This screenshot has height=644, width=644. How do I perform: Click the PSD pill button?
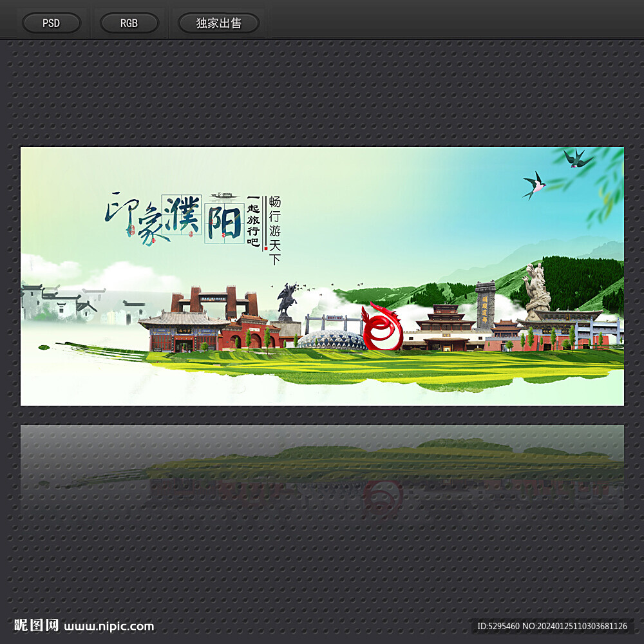pyautogui.click(x=52, y=23)
